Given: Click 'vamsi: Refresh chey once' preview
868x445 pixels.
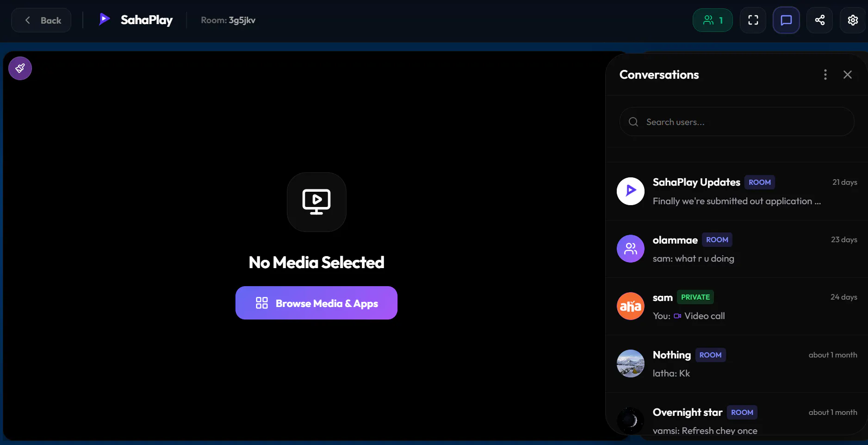Looking at the screenshot, I should coord(705,431).
